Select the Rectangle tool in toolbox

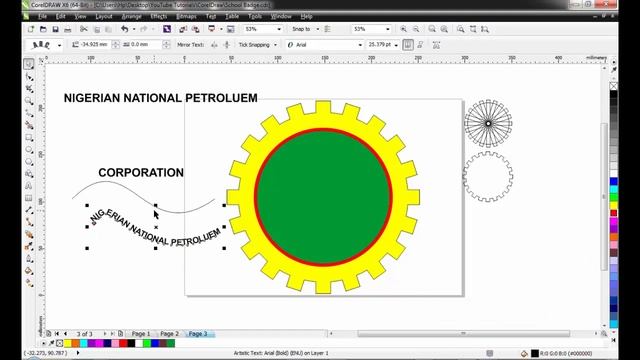point(29,138)
